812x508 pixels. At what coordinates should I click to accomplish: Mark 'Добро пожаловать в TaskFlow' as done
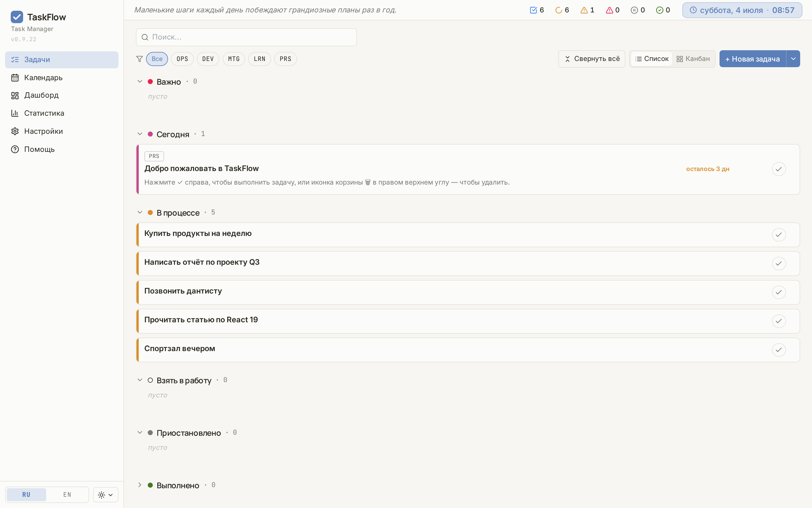click(779, 169)
